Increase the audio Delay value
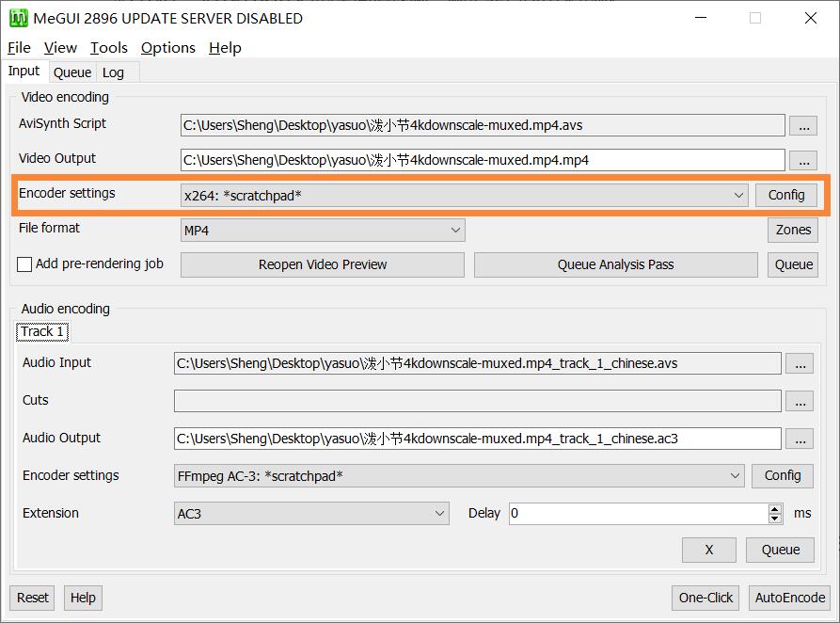Image resolution: width=840 pixels, height=623 pixels. point(775,509)
